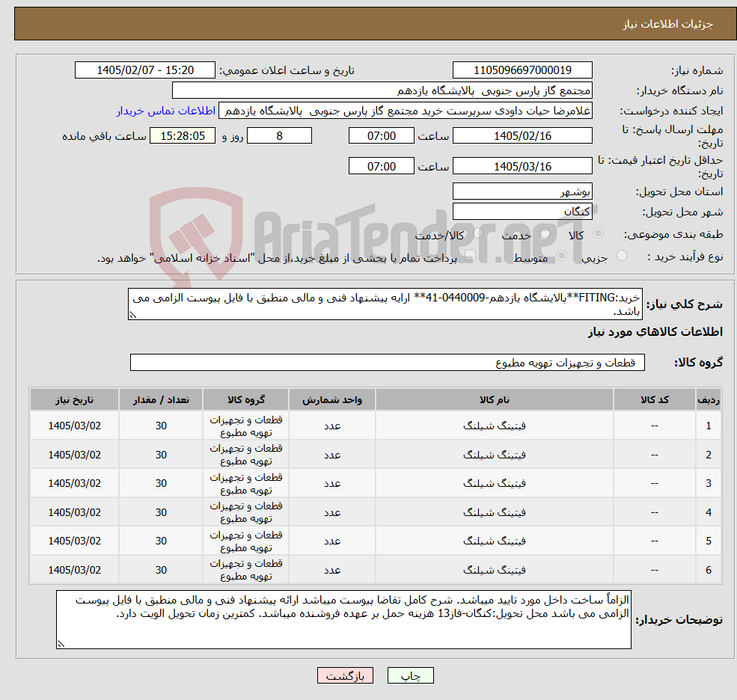The height and width of the screenshot is (700, 737).
Task: Open buyer contact information link
Action: (x=166, y=111)
